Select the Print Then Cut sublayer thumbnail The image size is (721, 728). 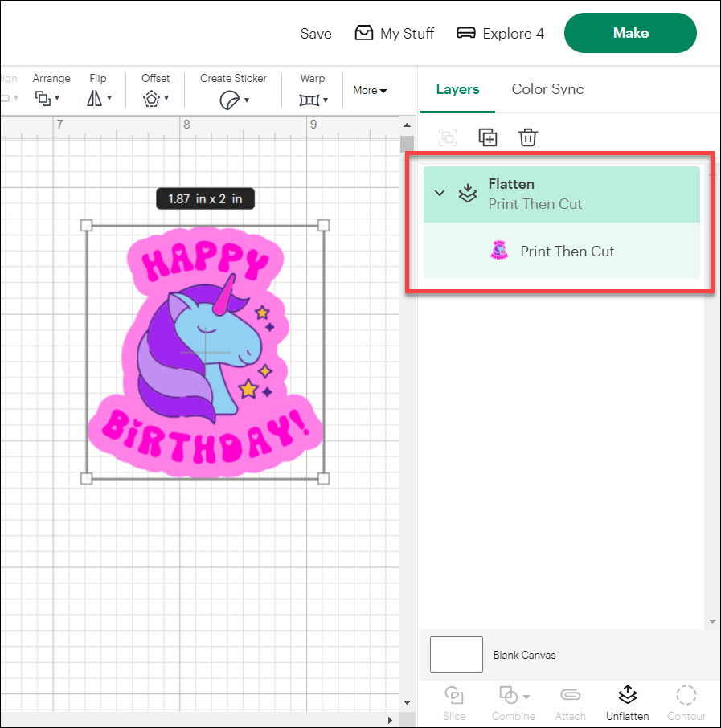click(x=499, y=251)
